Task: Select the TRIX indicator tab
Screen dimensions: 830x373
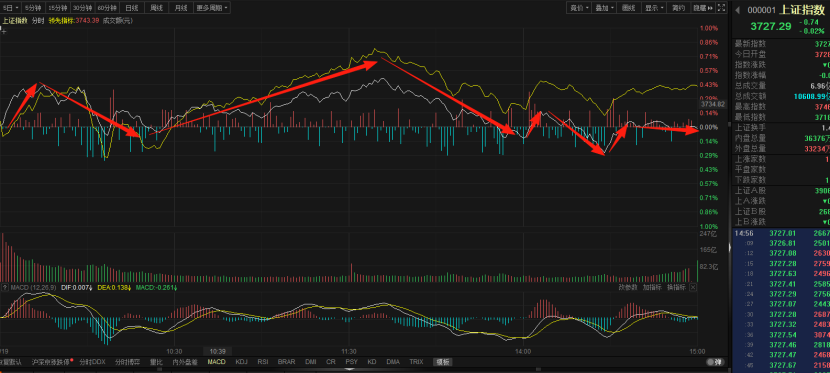Action: tap(417, 362)
